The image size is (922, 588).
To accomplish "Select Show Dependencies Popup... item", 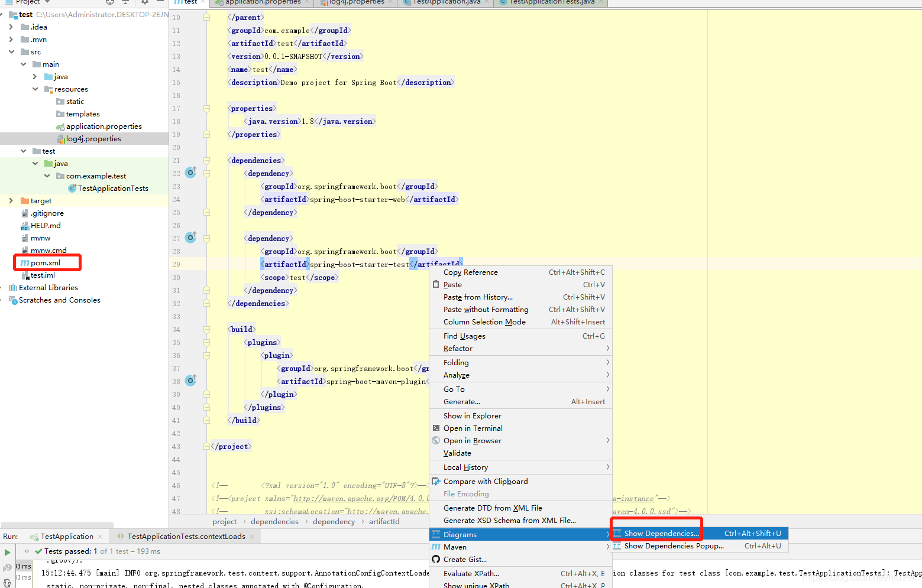I will pyautogui.click(x=699, y=546).
